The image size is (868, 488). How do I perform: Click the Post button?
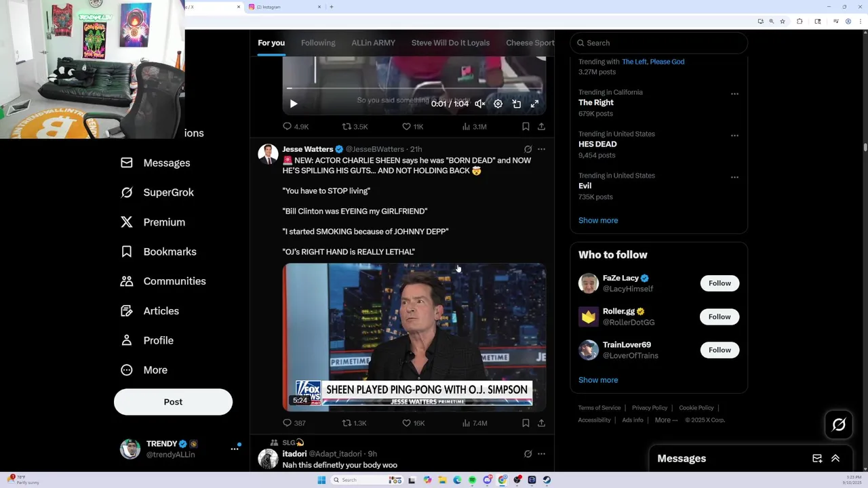[173, 402]
